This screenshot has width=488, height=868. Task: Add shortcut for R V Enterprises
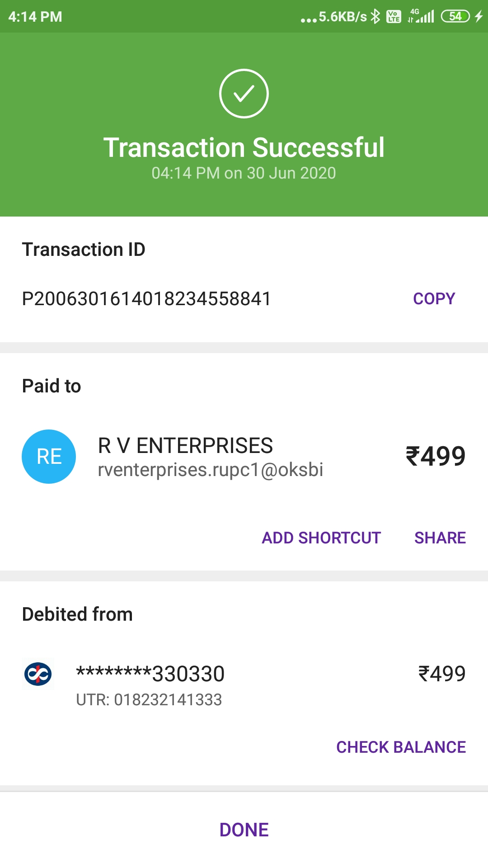point(321,538)
